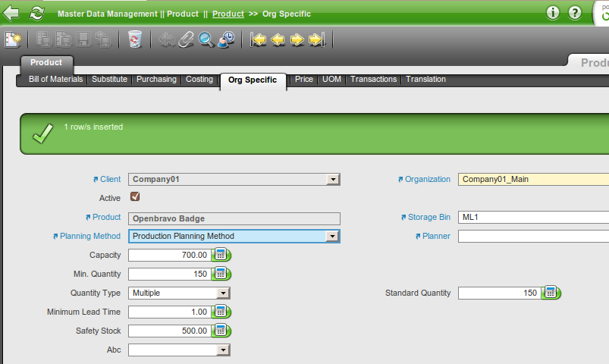Follow the Planner label link
This screenshot has width=609, height=364.
tap(436, 236)
